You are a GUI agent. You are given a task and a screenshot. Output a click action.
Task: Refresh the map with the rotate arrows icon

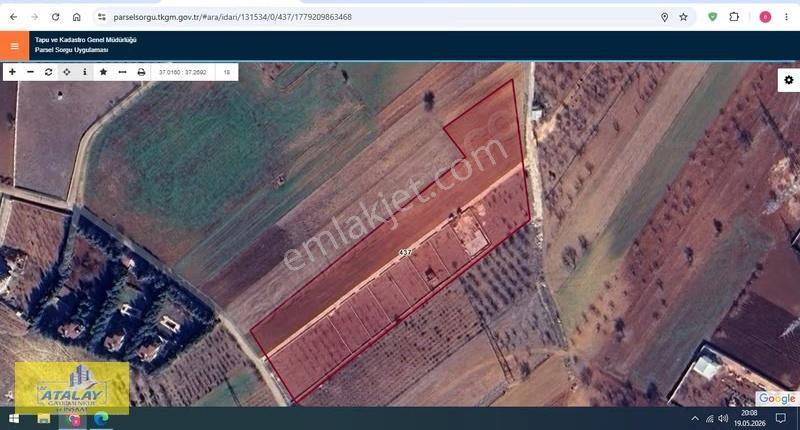(48, 72)
